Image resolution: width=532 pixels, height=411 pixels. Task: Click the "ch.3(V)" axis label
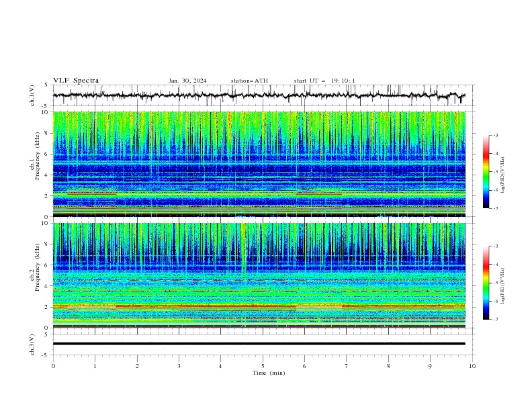tap(32, 345)
